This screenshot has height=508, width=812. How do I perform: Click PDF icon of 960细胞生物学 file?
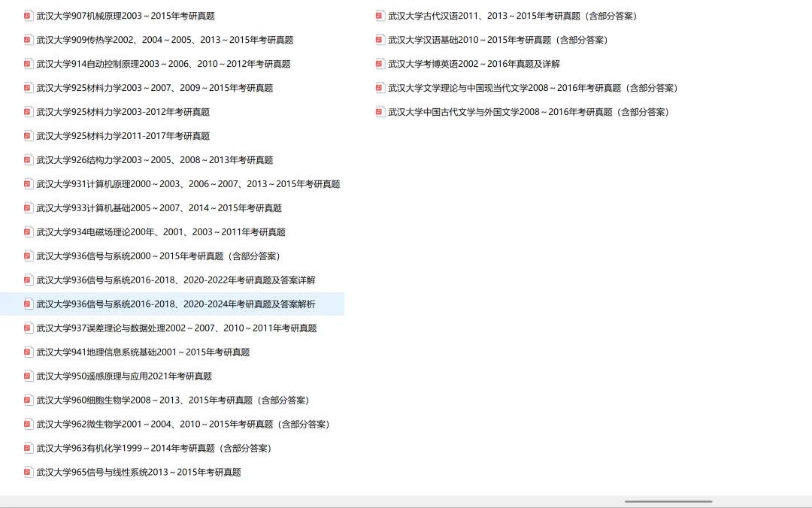pos(29,400)
